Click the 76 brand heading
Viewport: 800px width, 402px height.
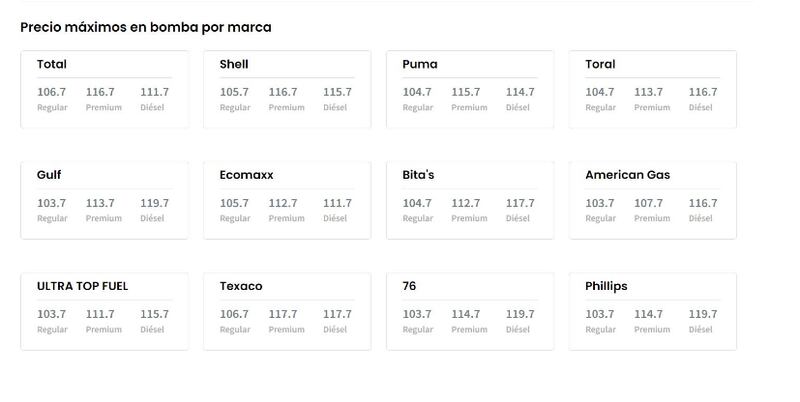pos(409,286)
